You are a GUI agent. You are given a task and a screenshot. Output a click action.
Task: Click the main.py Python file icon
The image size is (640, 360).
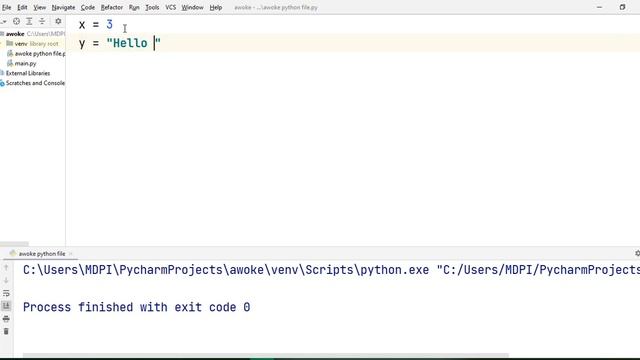tap(10, 63)
